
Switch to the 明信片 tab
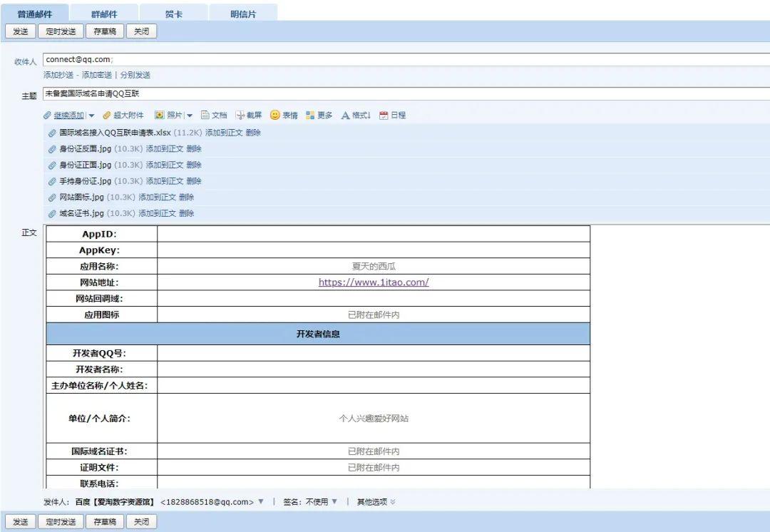(243, 14)
